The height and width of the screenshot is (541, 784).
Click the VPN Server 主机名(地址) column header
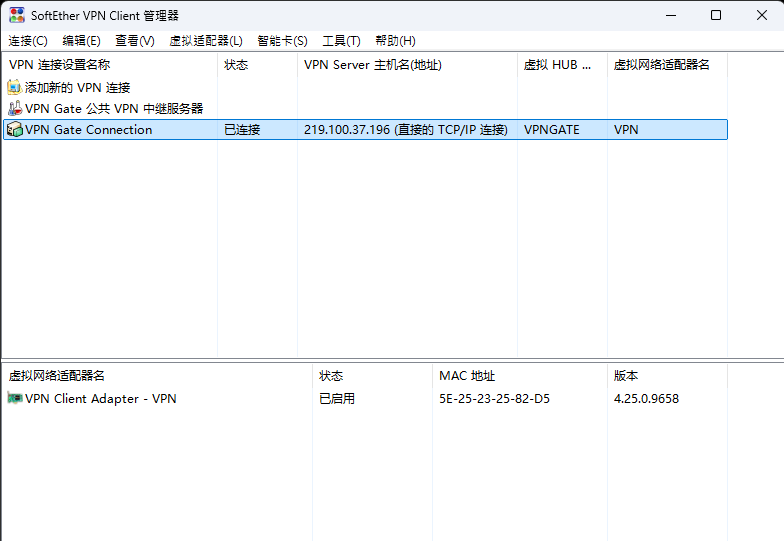[372, 65]
